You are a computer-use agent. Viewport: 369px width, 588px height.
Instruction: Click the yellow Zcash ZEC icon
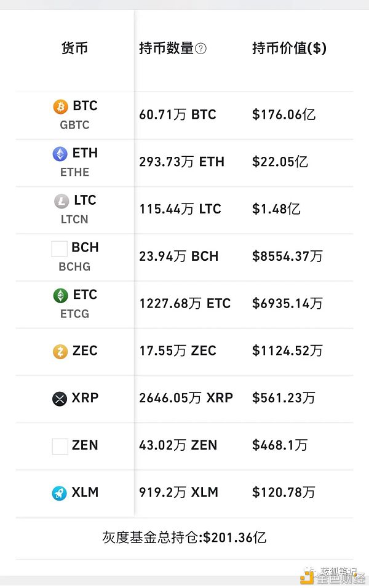coord(60,352)
